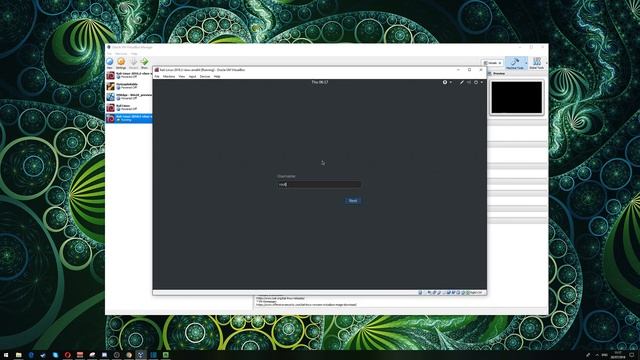Open the Help menu in VM window
The image size is (640, 360).
tap(217, 76)
